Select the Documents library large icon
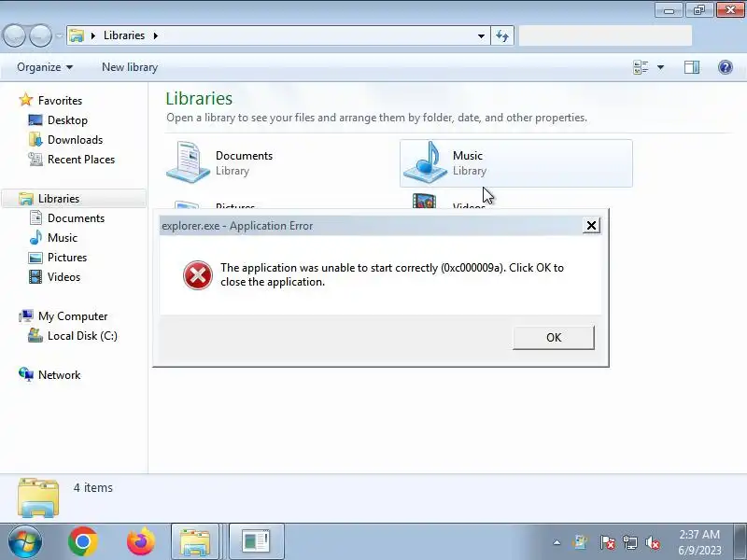This screenshot has height=560, width=747. [x=188, y=161]
